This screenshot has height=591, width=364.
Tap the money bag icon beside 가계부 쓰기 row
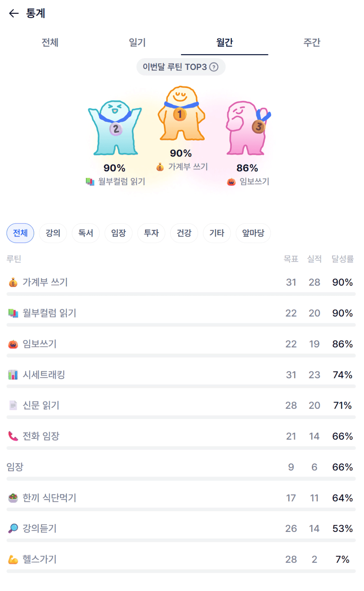(x=13, y=283)
